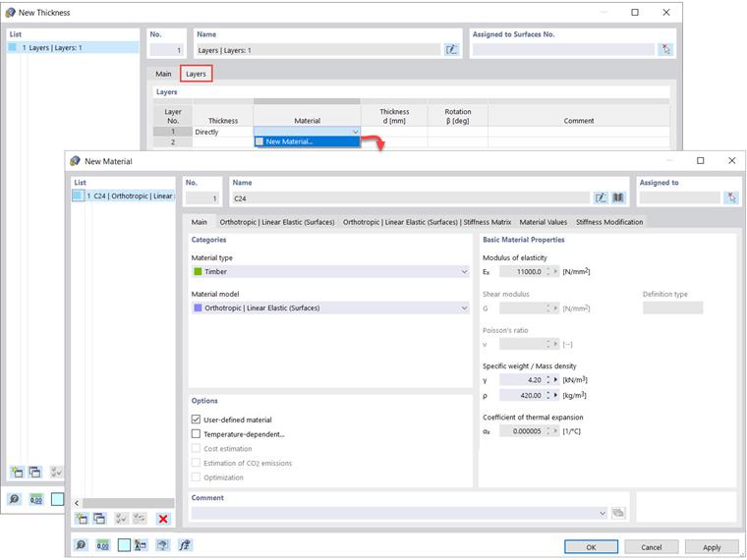Click horizontal scrollbar left arrow in material list
This screenshot has width=747, height=560.
pos(78,503)
